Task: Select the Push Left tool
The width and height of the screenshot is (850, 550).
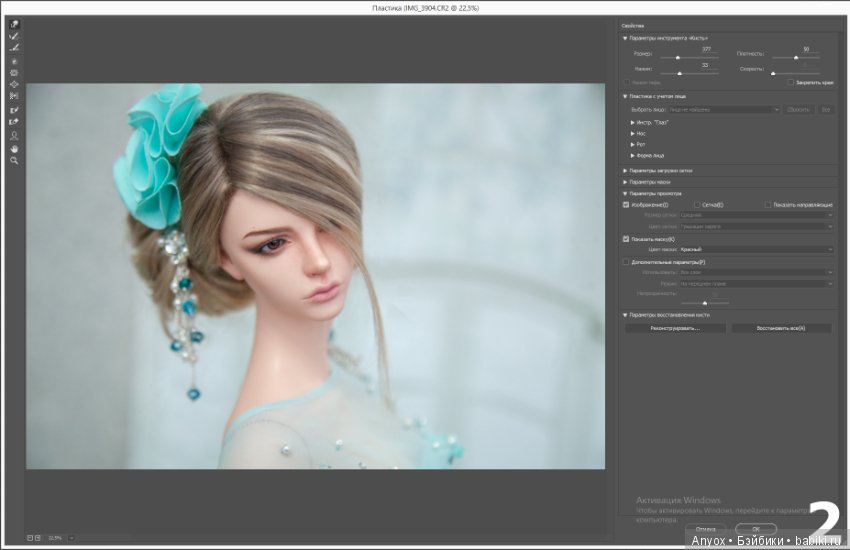Action: coord(14,96)
